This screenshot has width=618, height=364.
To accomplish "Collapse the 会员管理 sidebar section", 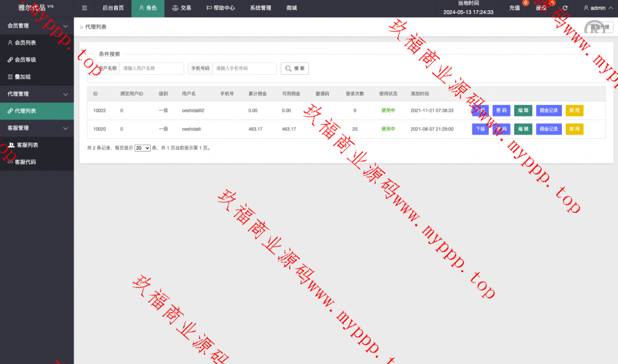I will tap(65, 26).
